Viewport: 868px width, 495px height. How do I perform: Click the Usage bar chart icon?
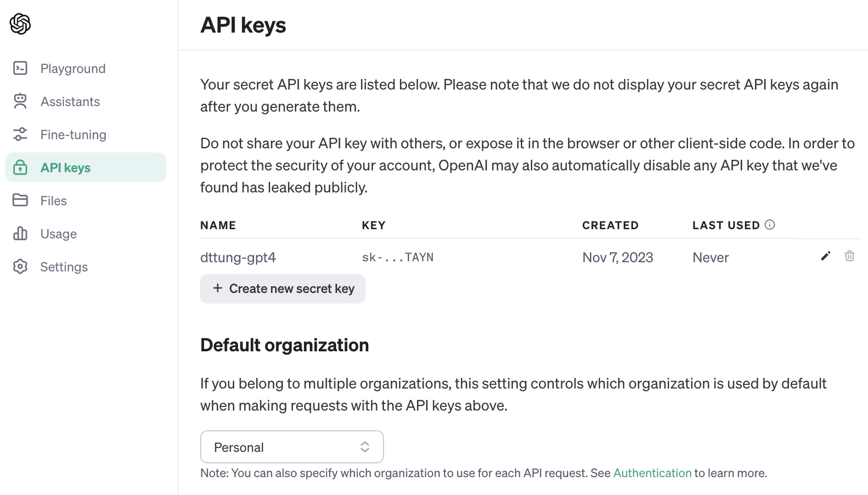pos(21,234)
